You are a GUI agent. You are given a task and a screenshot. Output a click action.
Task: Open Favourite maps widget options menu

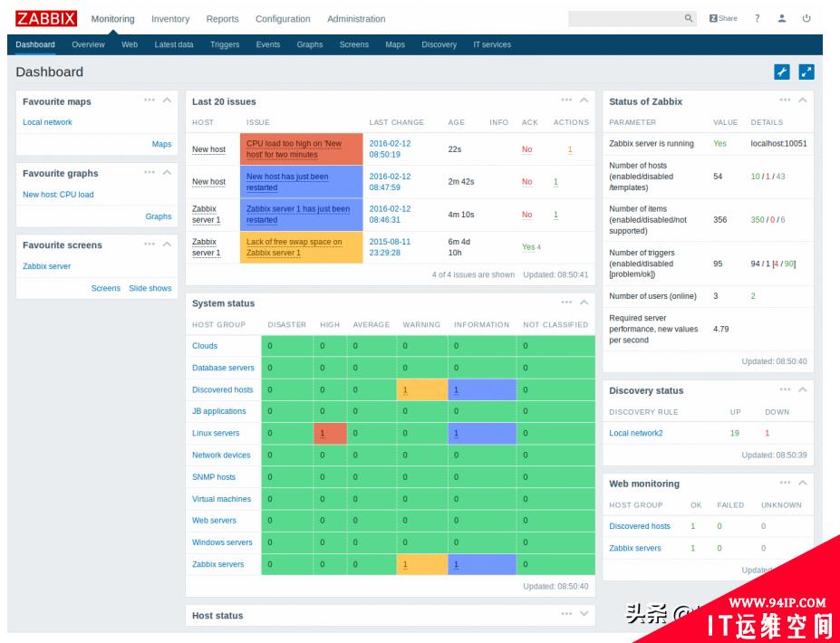click(150, 101)
